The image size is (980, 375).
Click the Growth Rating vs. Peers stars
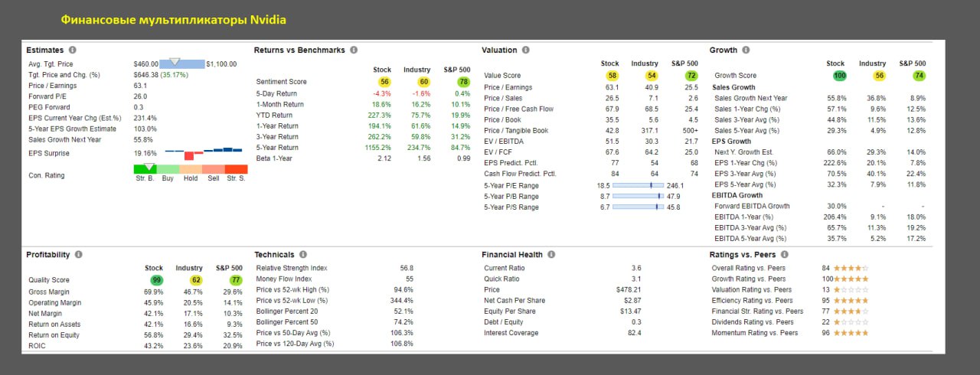(x=851, y=279)
